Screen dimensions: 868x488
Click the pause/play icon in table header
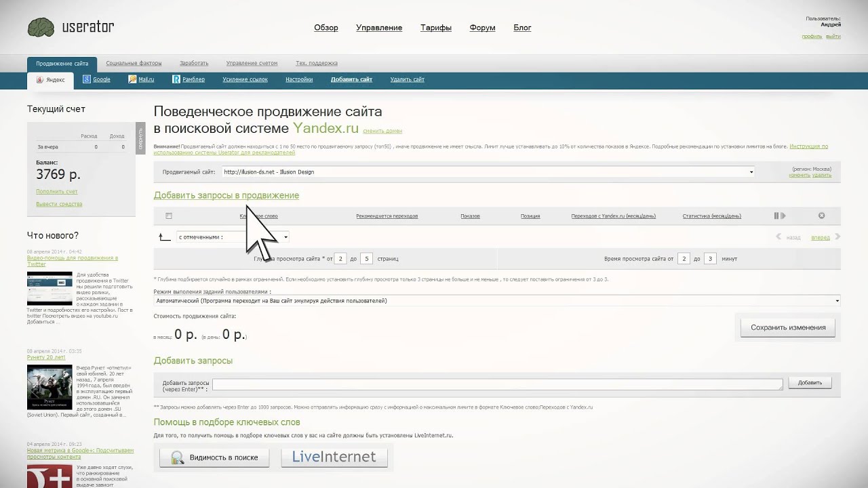click(780, 216)
